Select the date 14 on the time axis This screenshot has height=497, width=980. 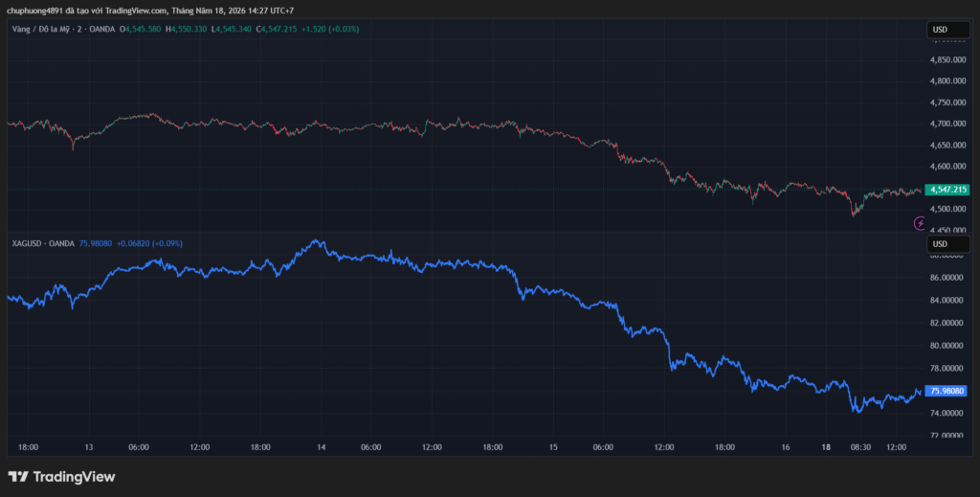[x=322, y=447]
